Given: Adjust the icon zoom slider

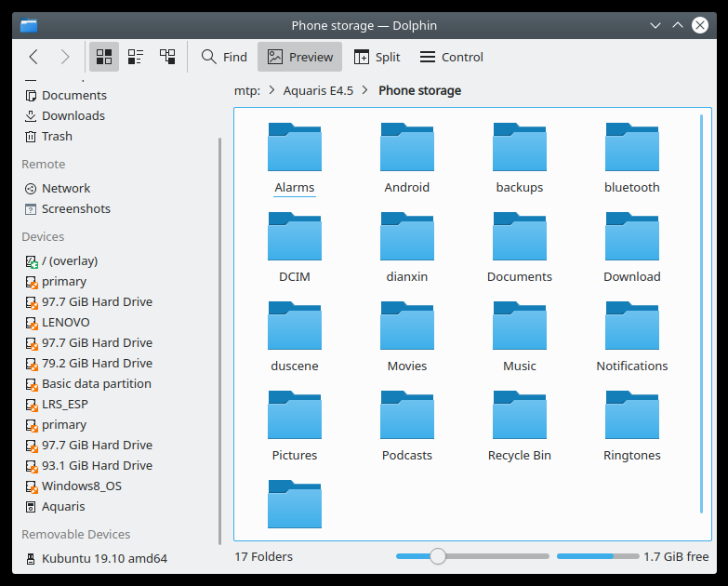Looking at the screenshot, I should point(438,556).
